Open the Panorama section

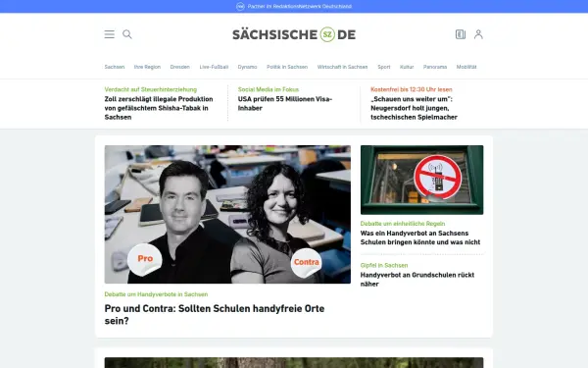coord(434,67)
